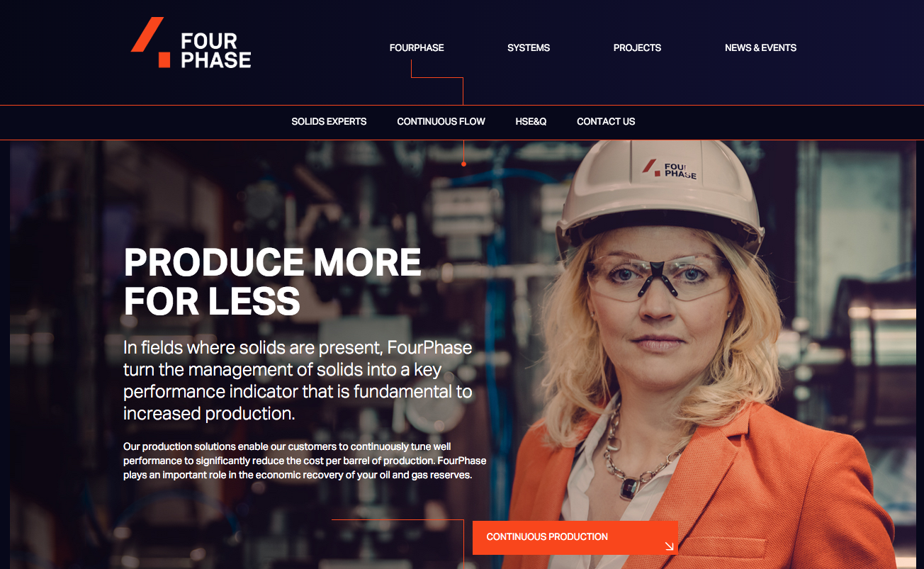Image resolution: width=924 pixels, height=569 pixels.
Task: Go to the PROJECTS page
Action: (x=637, y=48)
